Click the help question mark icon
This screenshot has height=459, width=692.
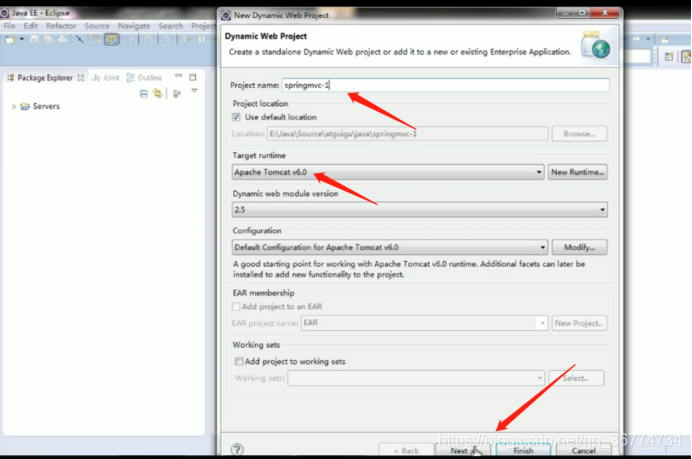[x=237, y=449]
